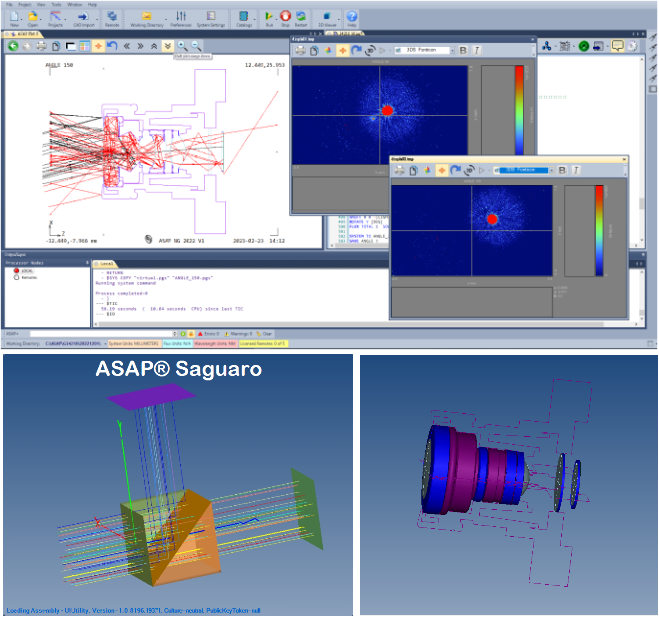Open System Settings icon
The width and height of the screenshot is (659, 617).
tap(211, 16)
